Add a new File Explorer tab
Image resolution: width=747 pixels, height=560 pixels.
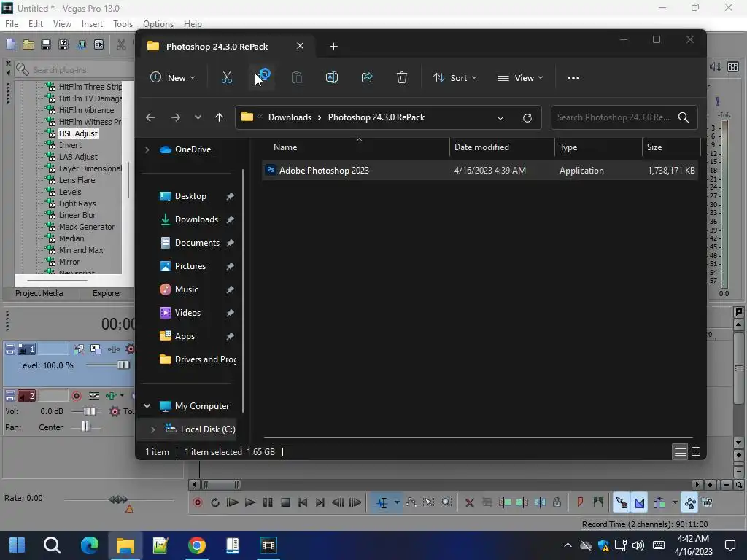333,46
